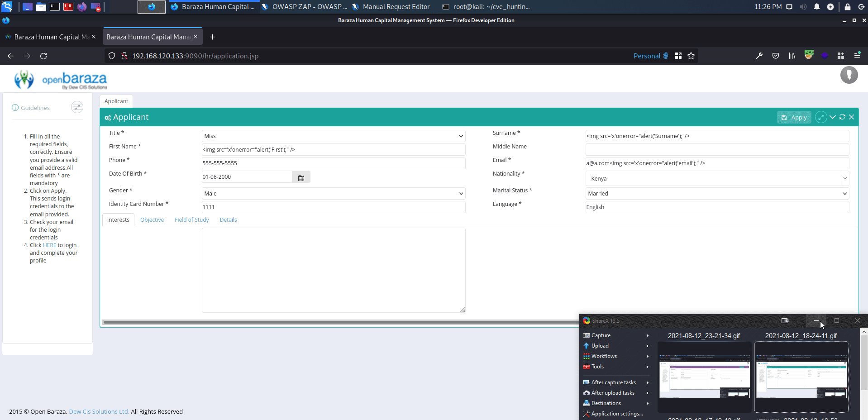Open the Dew Cis Solutions Ltd. link
Screen dimensions: 868x420
click(99, 411)
